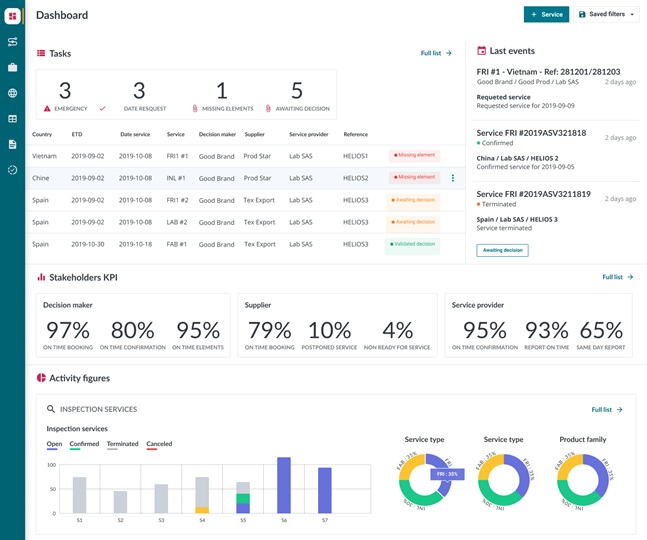The image size is (647, 540).
Task: Open Inspection Services Full list link
Action: (x=607, y=409)
